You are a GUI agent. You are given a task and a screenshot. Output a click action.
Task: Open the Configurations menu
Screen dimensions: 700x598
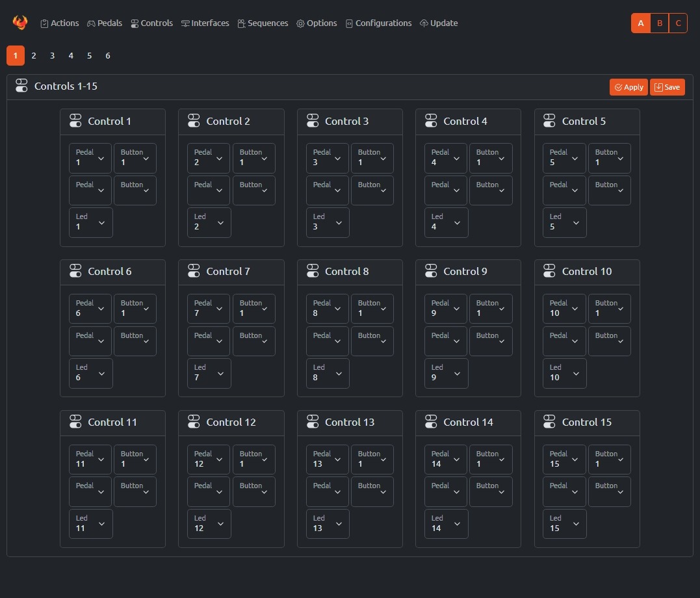378,23
